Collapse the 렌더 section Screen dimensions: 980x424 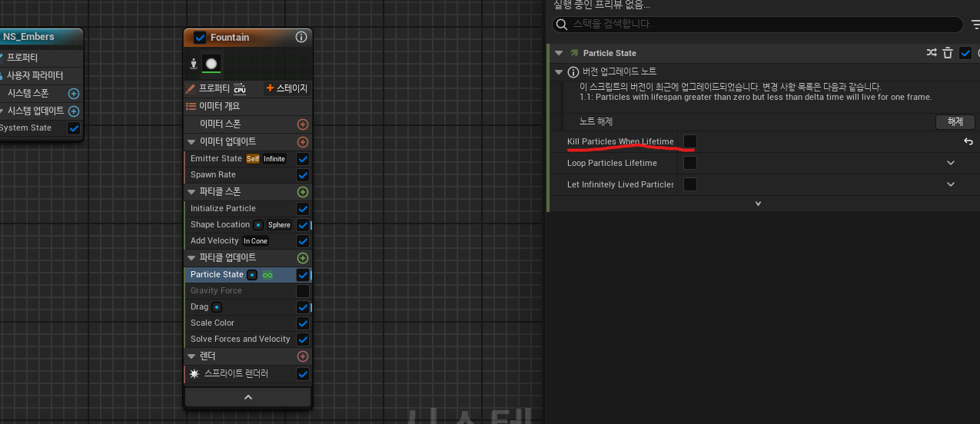(191, 356)
